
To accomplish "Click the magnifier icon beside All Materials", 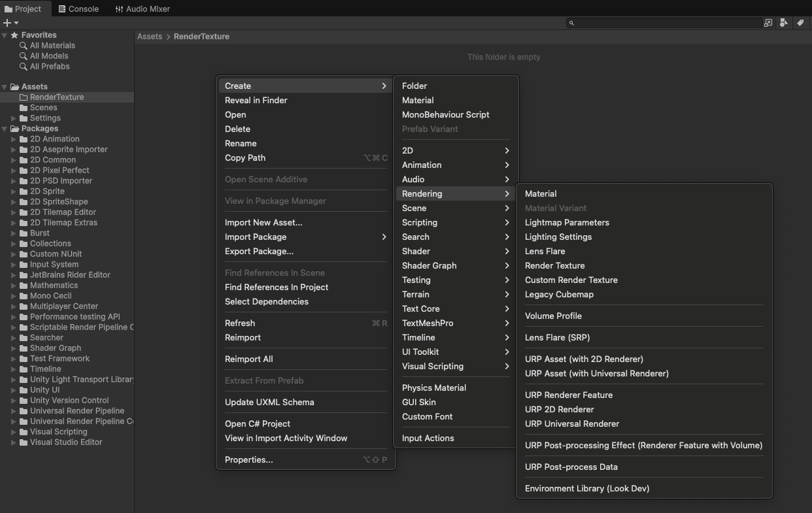I will point(24,46).
